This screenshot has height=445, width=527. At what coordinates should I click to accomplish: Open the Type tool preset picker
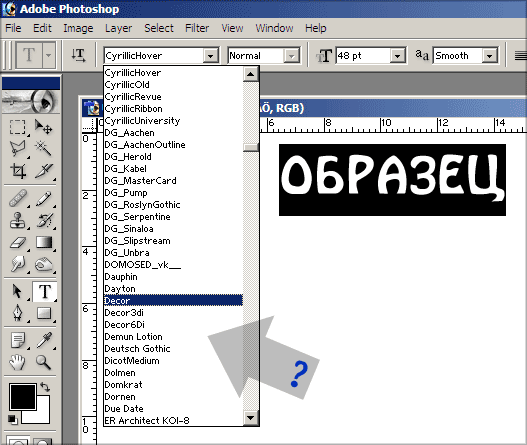[x=49, y=55]
